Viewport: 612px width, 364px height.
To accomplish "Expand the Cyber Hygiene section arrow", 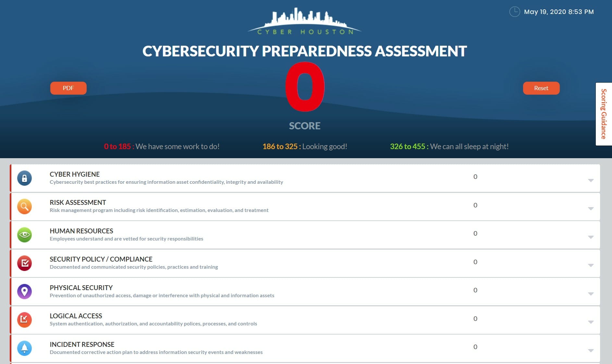I will coord(591,181).
